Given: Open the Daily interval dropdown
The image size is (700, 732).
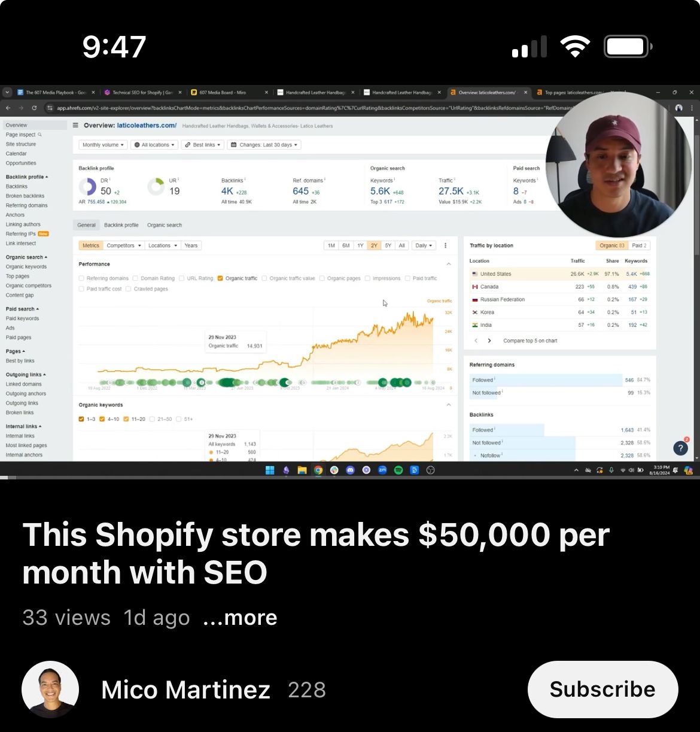Looking at the screenshot, I should pyautogui.click(x=424, y=245).
